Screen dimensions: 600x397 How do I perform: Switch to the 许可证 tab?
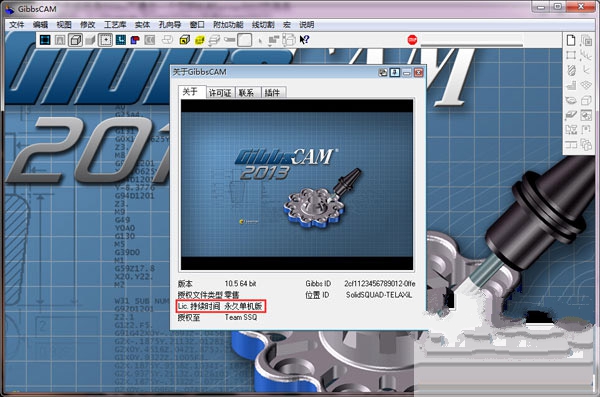click(x=220, y=93)
